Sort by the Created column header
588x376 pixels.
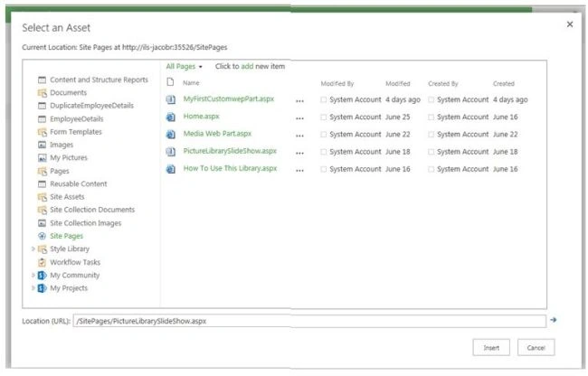504,83
